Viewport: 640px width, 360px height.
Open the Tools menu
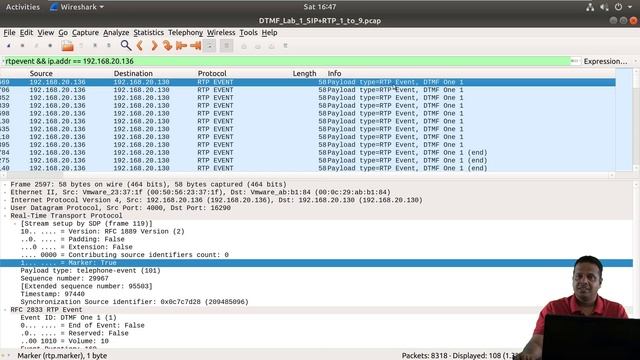pyautogui.click(x=248, y=33)
